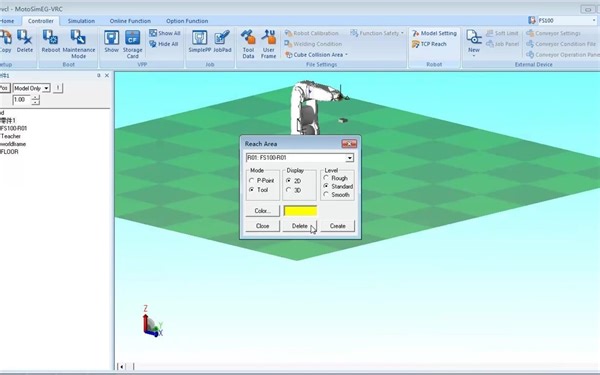Switch to the Controller tab
Image resolution: width=600 pixels, height=375 pixels.
(41, 21)
